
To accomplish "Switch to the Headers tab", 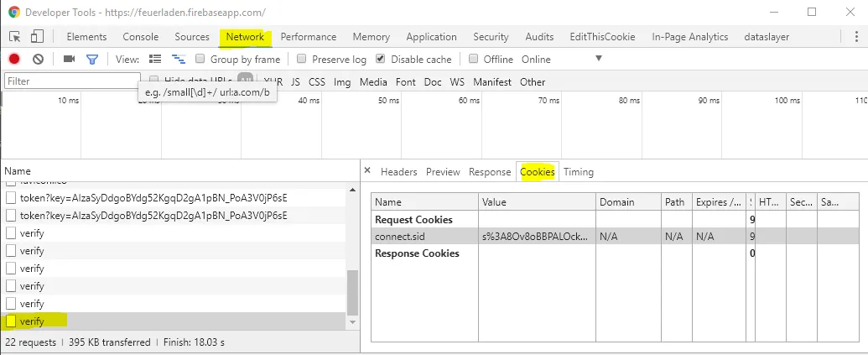I will pos(398,172).
